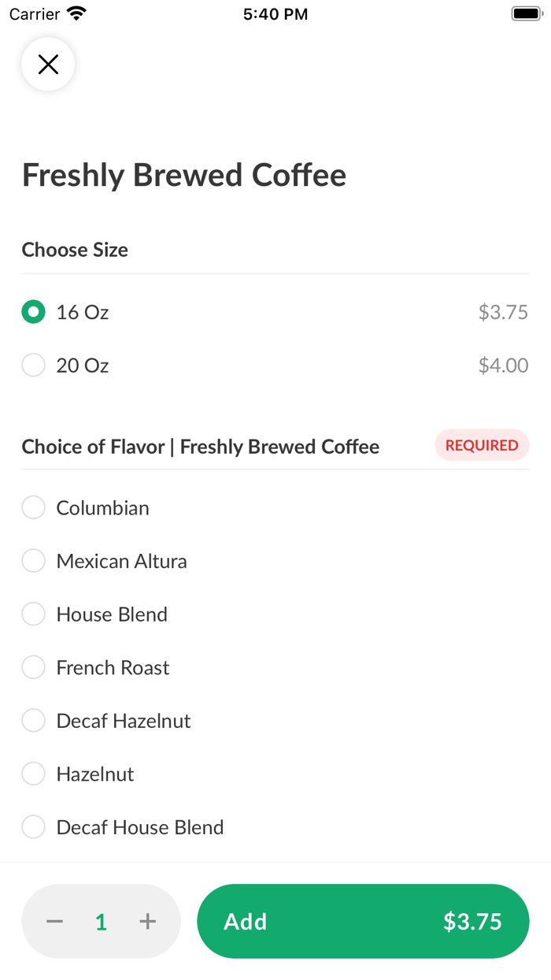
Task: Close the Freshly Brewed Coffee customization sheet
Action: click(x=48, y=65)
